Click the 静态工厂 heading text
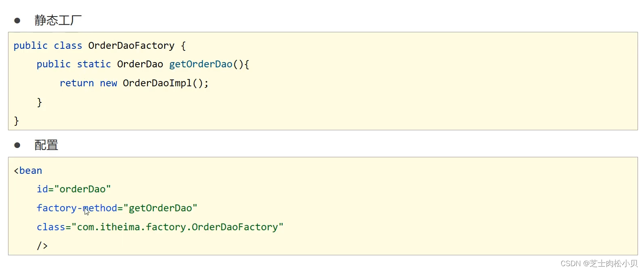 point(58,20)
